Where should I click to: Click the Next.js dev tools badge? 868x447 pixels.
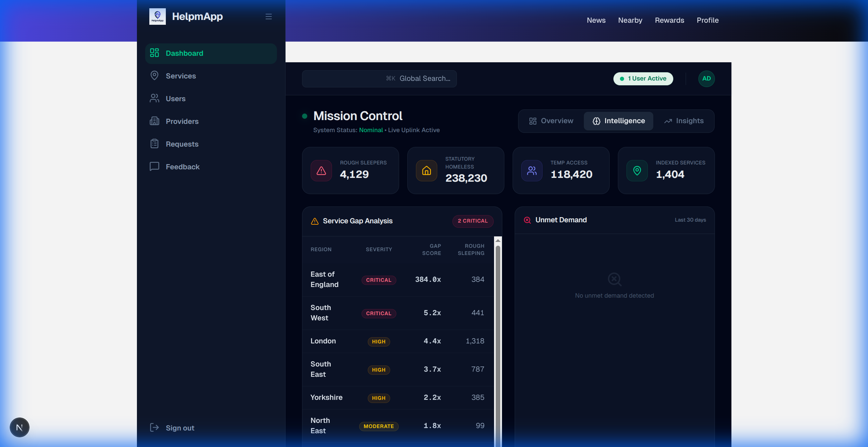pos(20,427)
